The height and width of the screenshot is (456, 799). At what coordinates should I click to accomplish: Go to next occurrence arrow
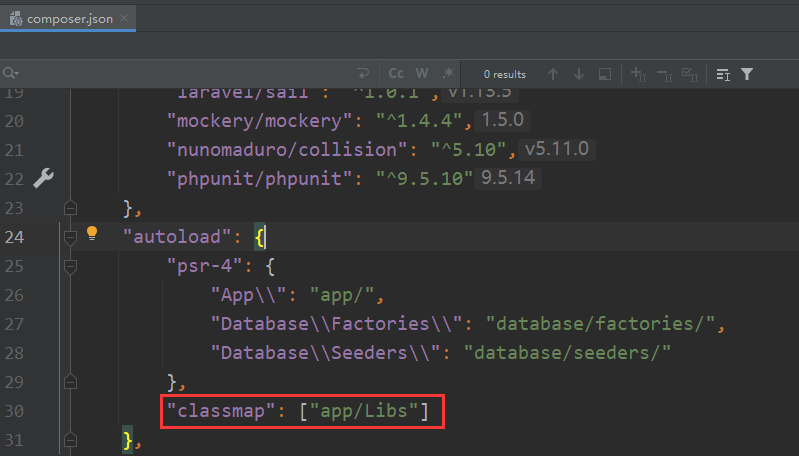point(579,74)
